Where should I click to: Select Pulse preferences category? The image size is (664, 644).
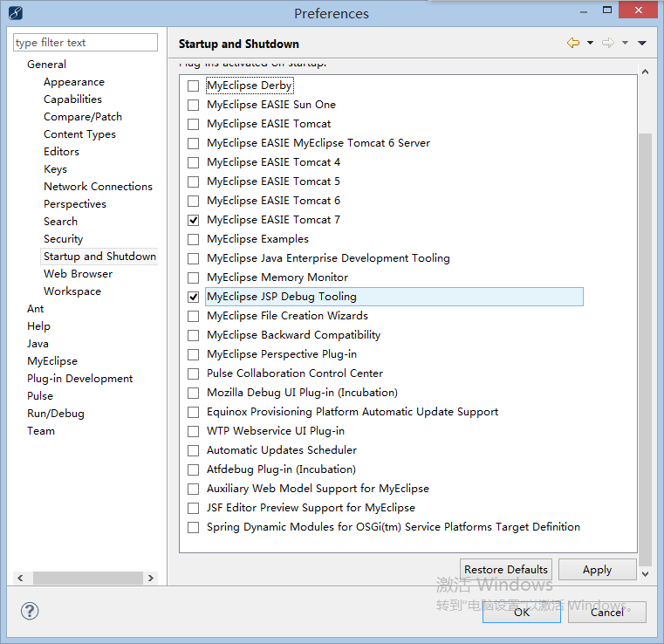coord(40,396)
